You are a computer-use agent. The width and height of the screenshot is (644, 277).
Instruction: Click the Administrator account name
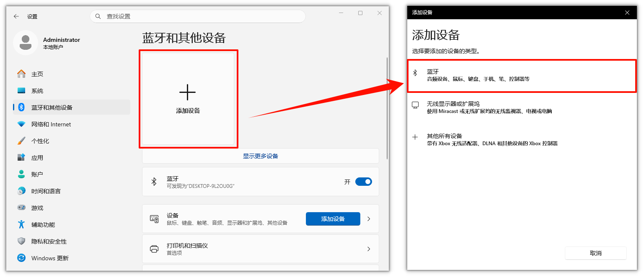pos(62,40)
